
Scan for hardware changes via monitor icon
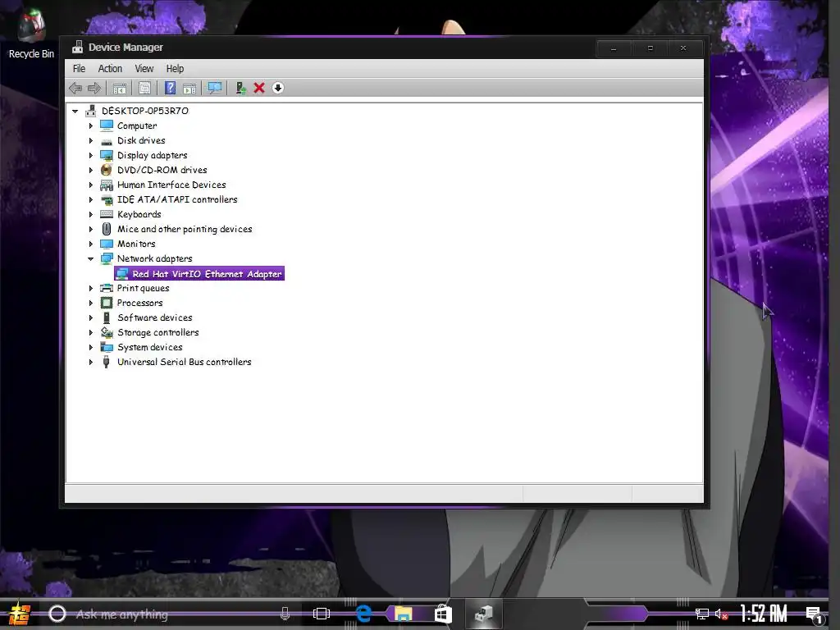(215, 88)
